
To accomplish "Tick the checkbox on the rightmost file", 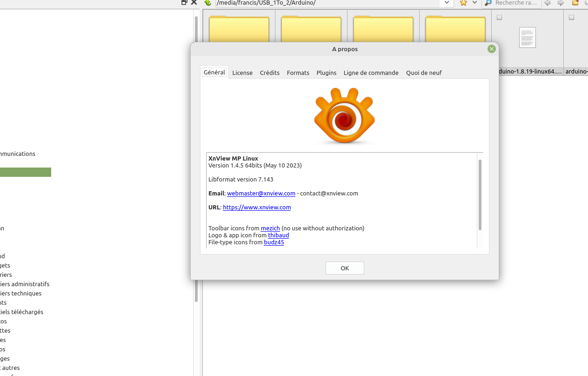I will [x=572, y=18].
